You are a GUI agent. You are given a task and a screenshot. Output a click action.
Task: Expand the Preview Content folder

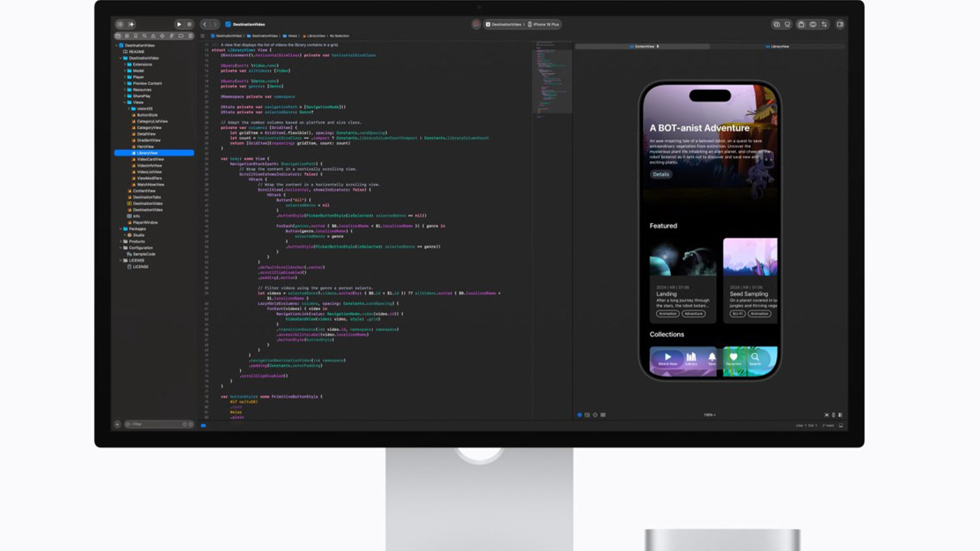tap(125, 83)
